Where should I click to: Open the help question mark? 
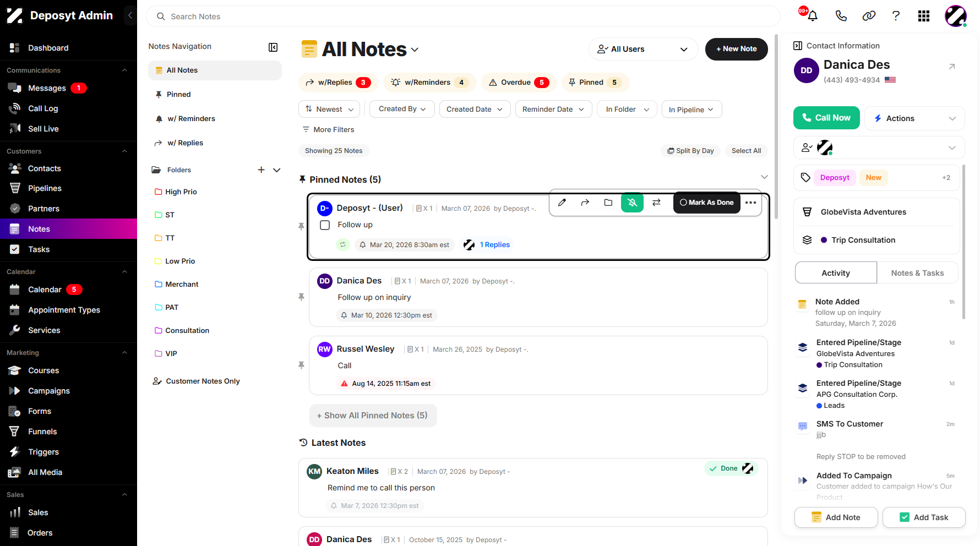[x=896, y=16]
